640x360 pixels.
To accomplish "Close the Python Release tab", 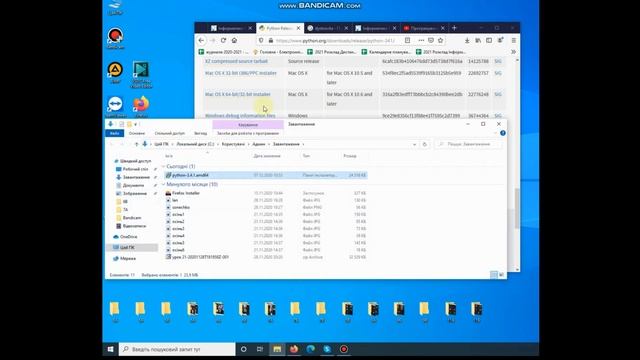I will [x=298, y=28].
